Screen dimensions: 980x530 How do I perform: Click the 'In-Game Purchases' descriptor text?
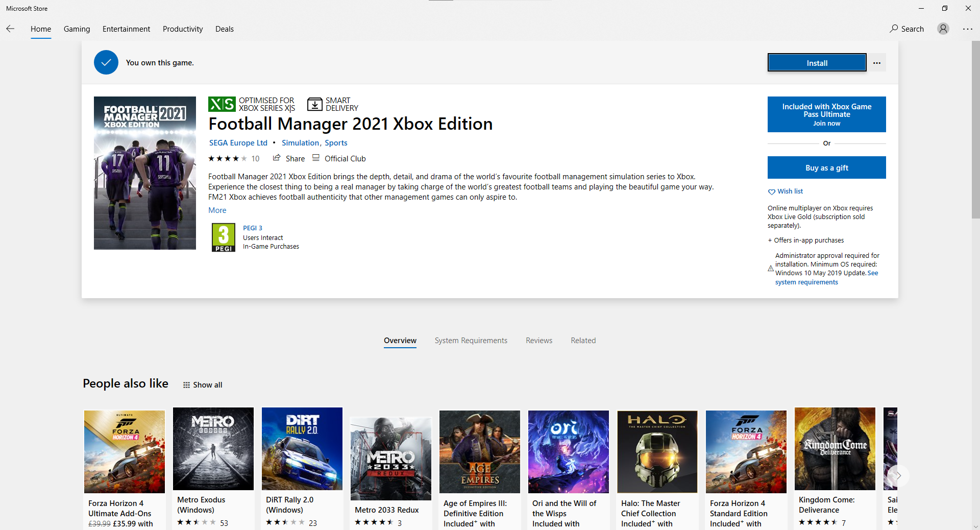(271, 247)
